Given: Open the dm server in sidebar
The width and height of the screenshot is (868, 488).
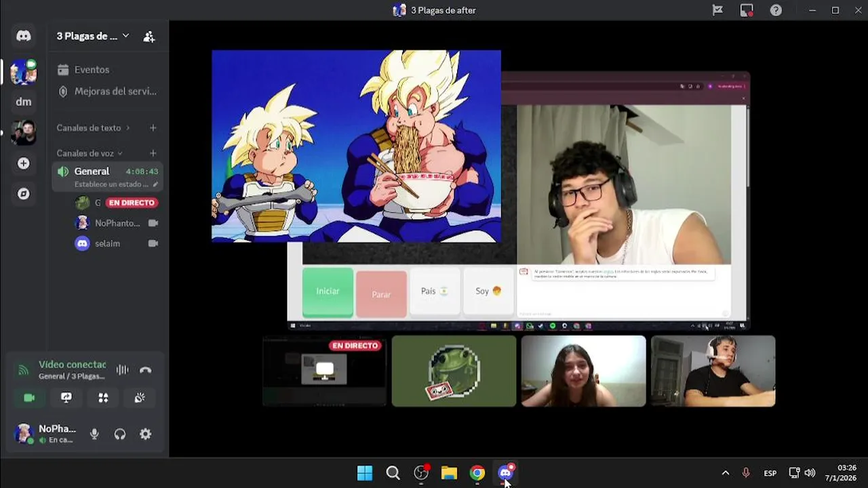Looking at the screenshot, I should (24, 102).
